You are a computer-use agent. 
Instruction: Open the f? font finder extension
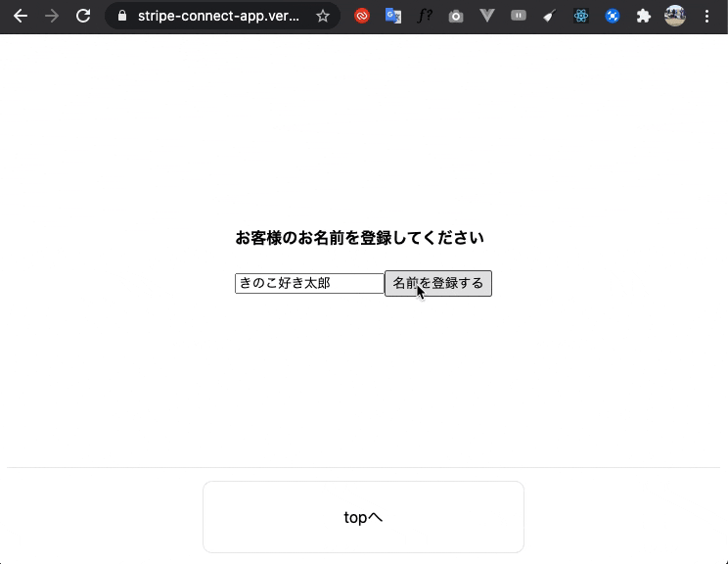point(425,17)
